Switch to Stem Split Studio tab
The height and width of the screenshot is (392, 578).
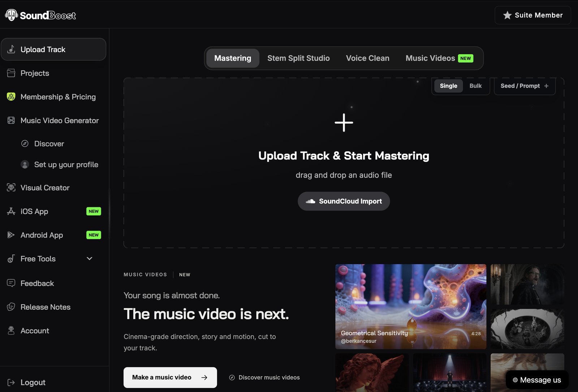click(298, 58)
